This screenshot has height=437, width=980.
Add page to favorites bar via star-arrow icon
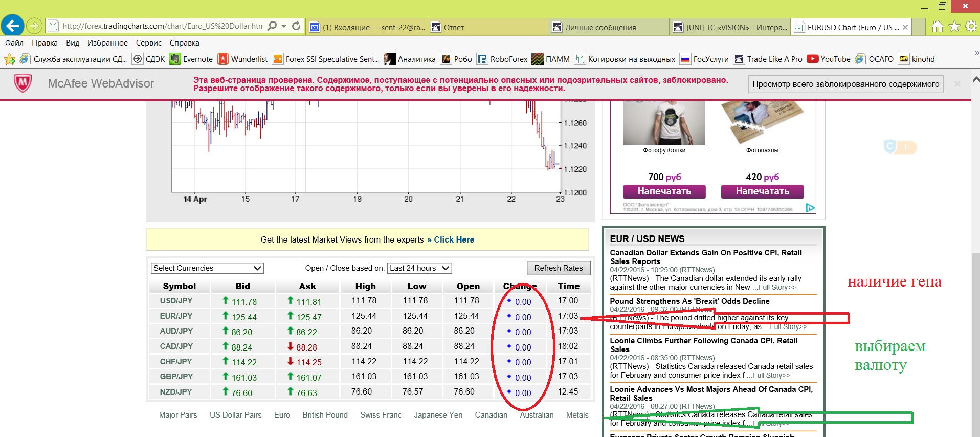[x=9, y=59]
